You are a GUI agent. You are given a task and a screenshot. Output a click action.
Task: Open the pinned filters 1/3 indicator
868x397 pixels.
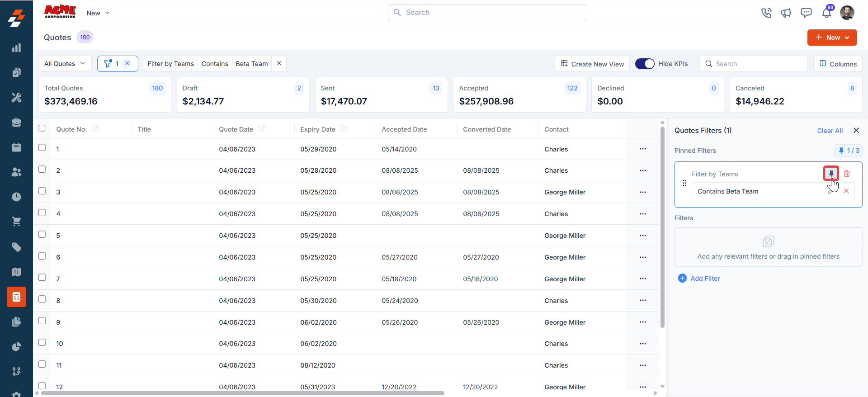tap(848, 151)
